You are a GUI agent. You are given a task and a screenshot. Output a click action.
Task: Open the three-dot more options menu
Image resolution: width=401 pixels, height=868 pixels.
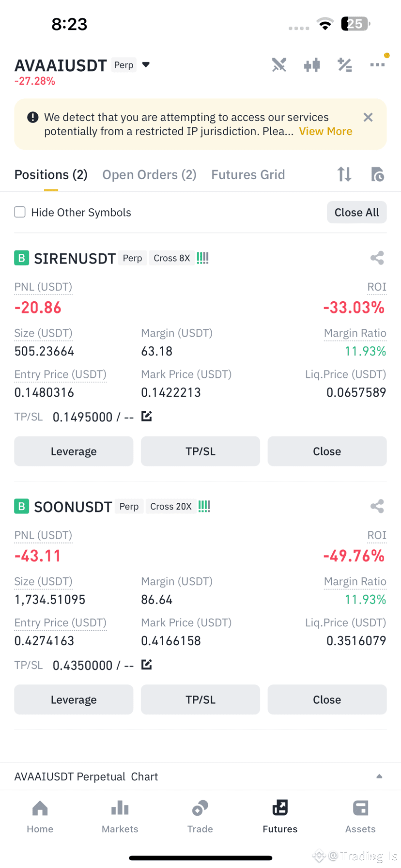[377, 65]
